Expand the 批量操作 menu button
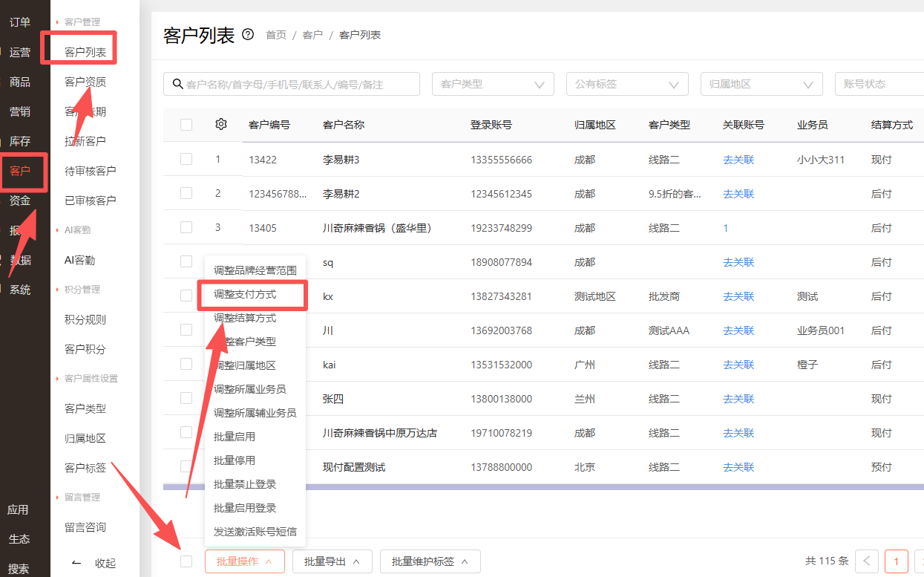Image resolution: width=924 pixels, height=577 pixels. pos(244,561)
